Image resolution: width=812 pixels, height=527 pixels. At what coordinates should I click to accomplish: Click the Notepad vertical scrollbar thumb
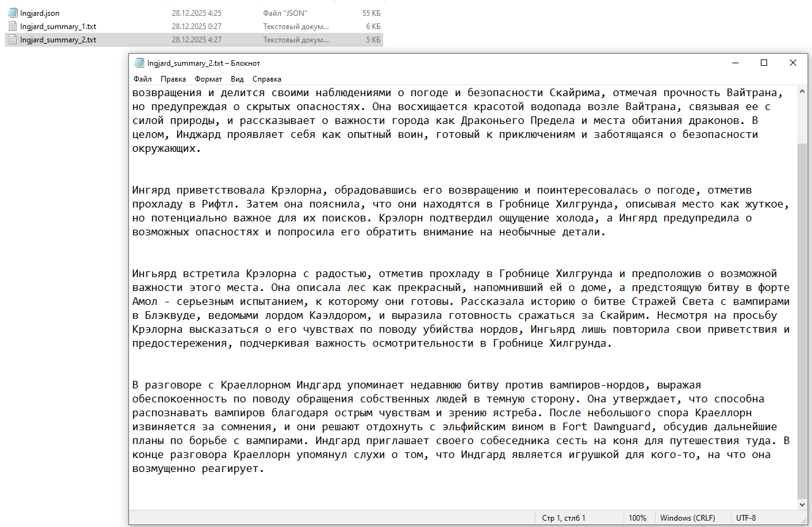tap(802, 321)
